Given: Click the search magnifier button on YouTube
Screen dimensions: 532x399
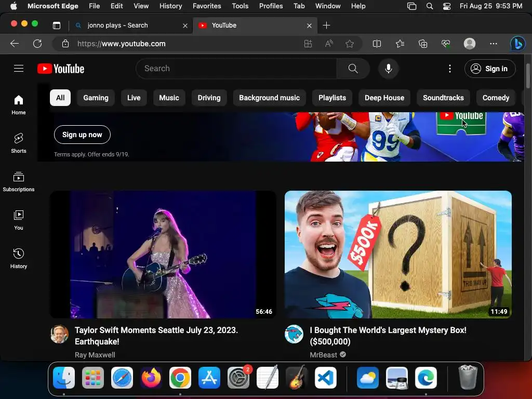Looking at the screenshot, I should click(x=353, y=69).
